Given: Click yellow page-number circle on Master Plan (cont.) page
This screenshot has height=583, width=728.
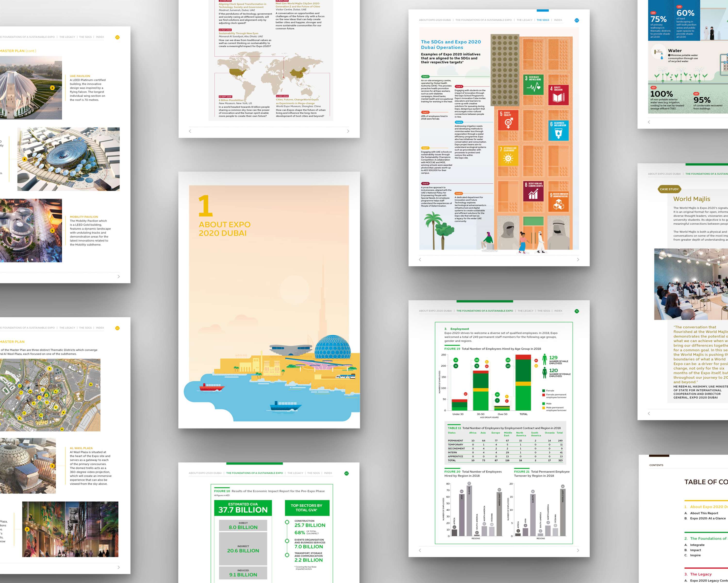Looking at the screenshot, I should pyautogui.click(x=117, y=37).
